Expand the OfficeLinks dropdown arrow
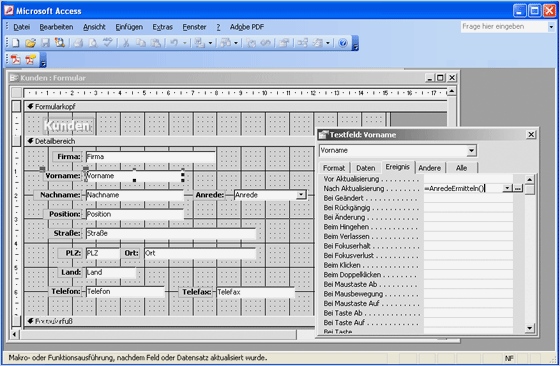 pyautogui.click(x=210, y=43)
